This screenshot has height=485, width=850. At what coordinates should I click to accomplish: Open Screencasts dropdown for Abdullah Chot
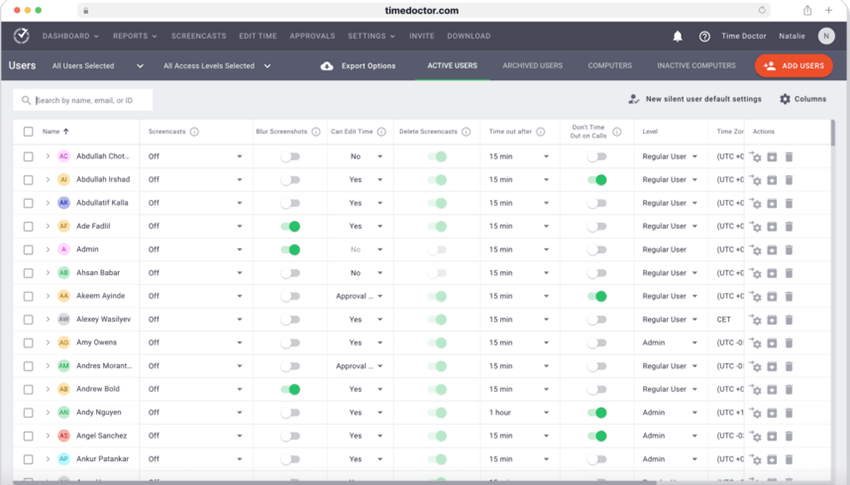pyautogui.click(x=195, y=157)
